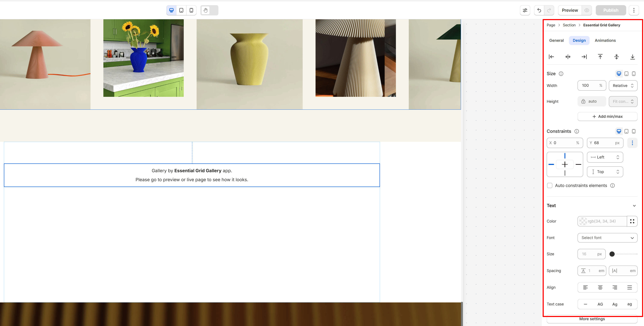
Task: Click the undo arrow icon
Action: pyautogui.click(x=539, y=10)
